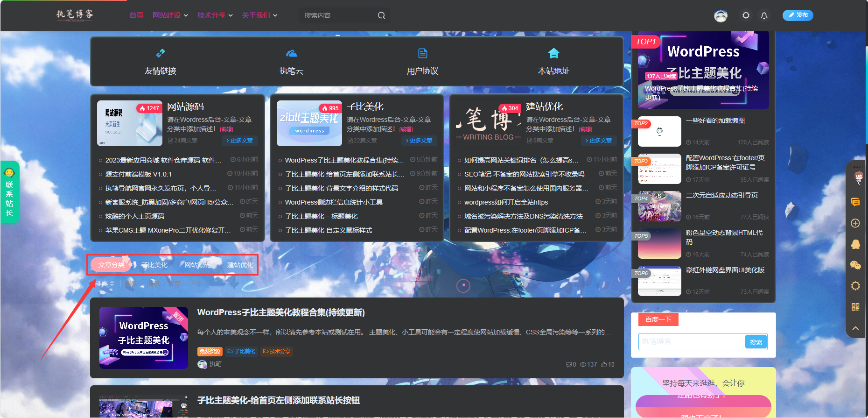This screenshot has width=868, height=418.
Task: Click the 友情链接 link icon
Action: click(x=160, y=53)
